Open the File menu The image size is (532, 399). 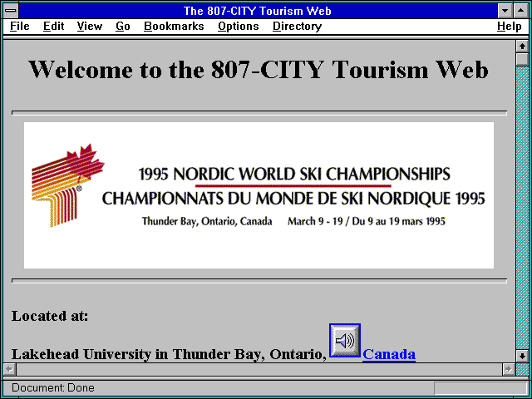pyautogui.click(x=20, y=27)
